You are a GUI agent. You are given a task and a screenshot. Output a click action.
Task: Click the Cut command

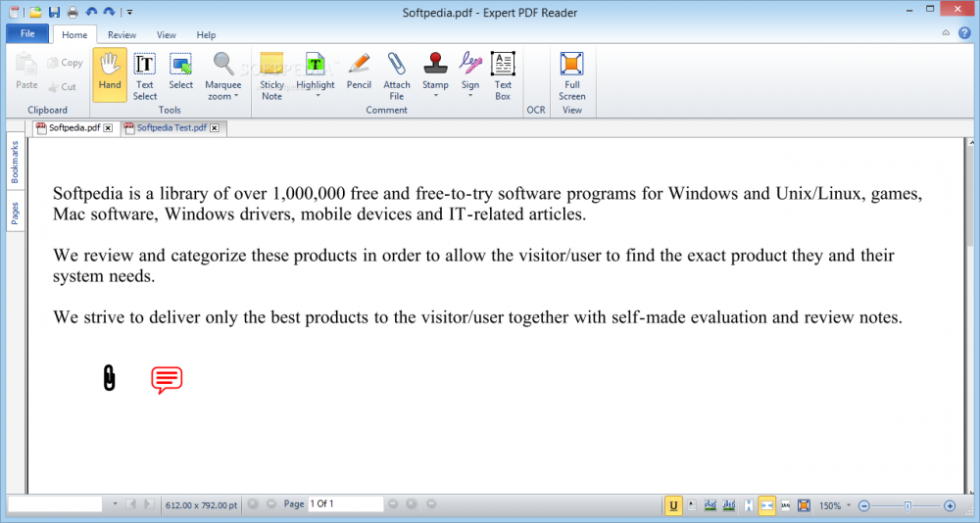pyautogui.click(x=63, y=87)
